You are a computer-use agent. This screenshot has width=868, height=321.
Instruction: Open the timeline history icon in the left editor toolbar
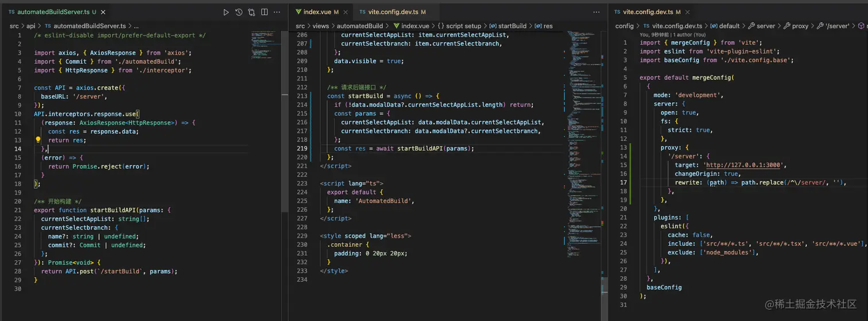(x=239, y=12)
